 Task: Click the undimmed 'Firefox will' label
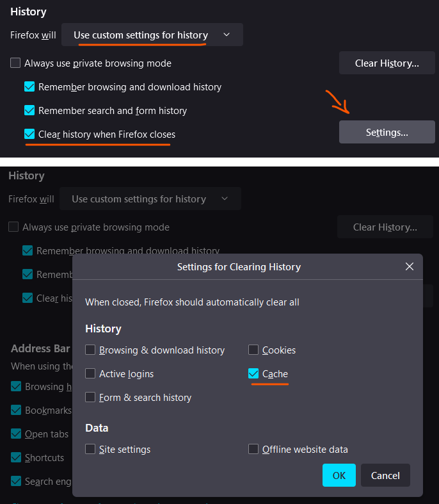(33, 35)
